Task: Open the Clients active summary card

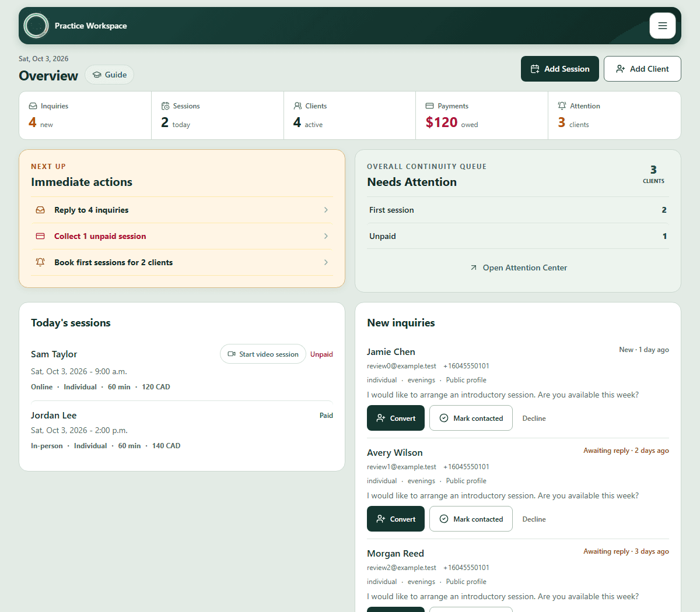Action: click(350, 115)
